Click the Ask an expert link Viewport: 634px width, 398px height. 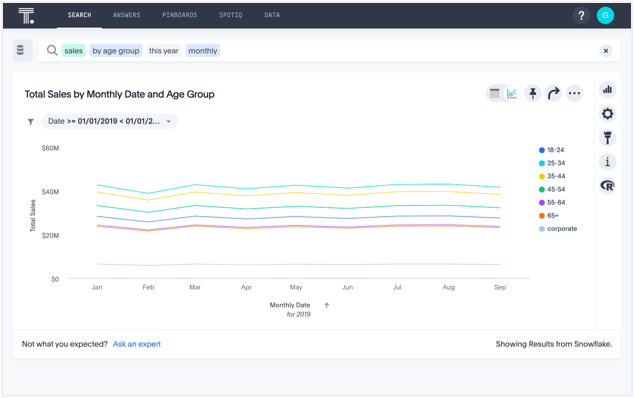[x=137, y=344]
